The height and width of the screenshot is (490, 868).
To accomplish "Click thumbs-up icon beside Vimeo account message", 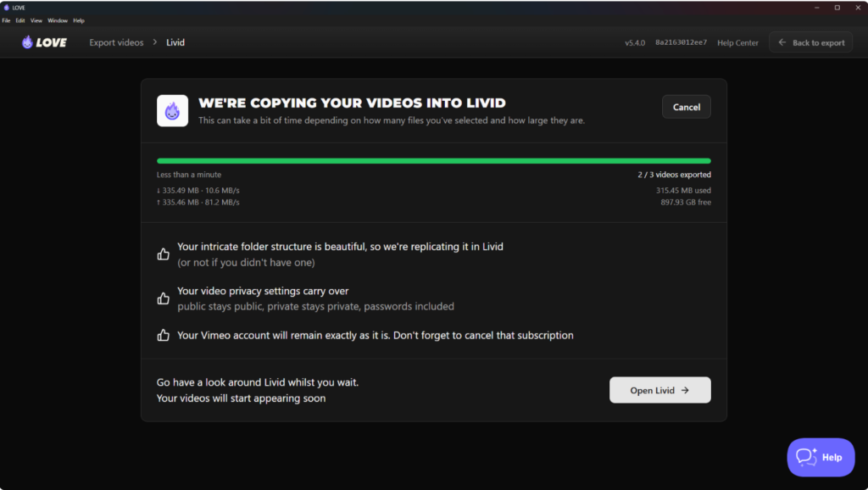I will [x=164, y=335].
